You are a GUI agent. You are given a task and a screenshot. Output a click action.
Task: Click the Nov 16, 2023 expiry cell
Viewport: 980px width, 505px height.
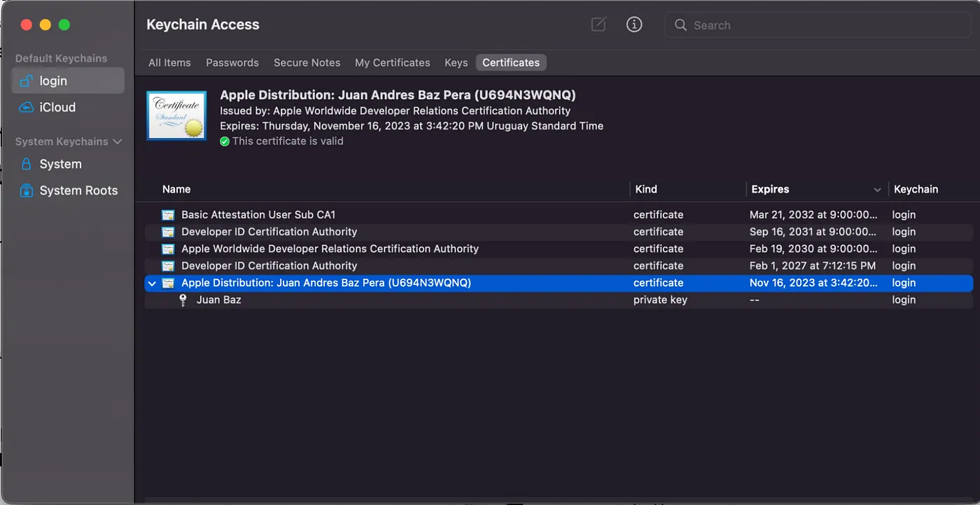813,283
